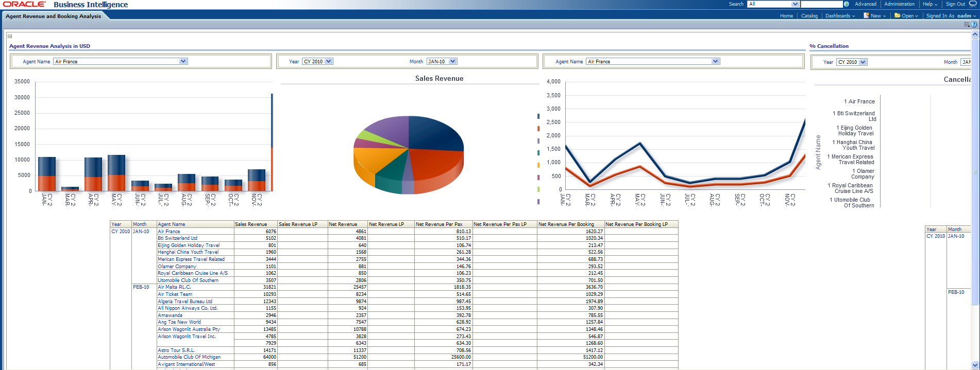
Task: Open the page options list icon
Action: 967,24
